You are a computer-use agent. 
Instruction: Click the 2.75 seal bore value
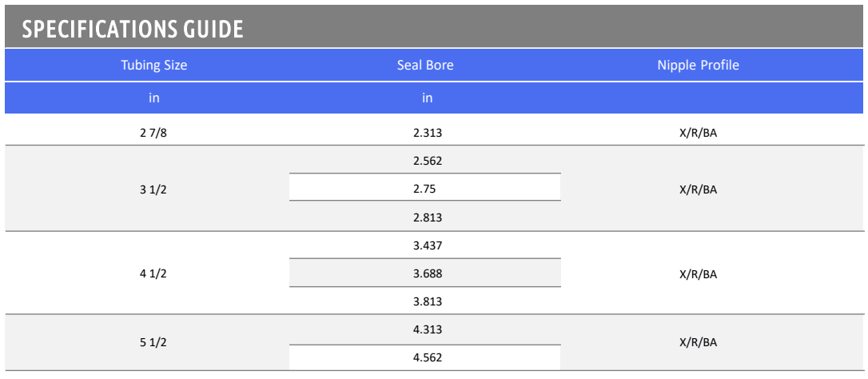[x=425, y=189]
